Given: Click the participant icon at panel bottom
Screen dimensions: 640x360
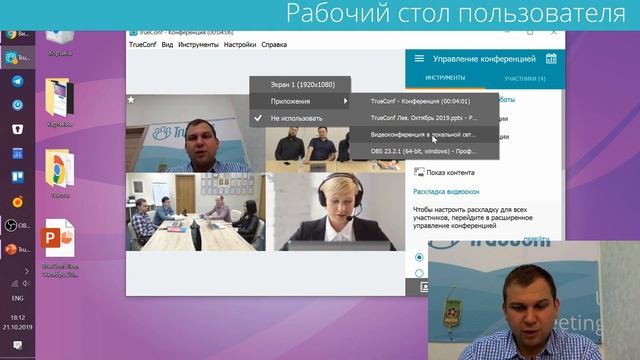Looking at the screenshot, I should (x=424, y=287).
